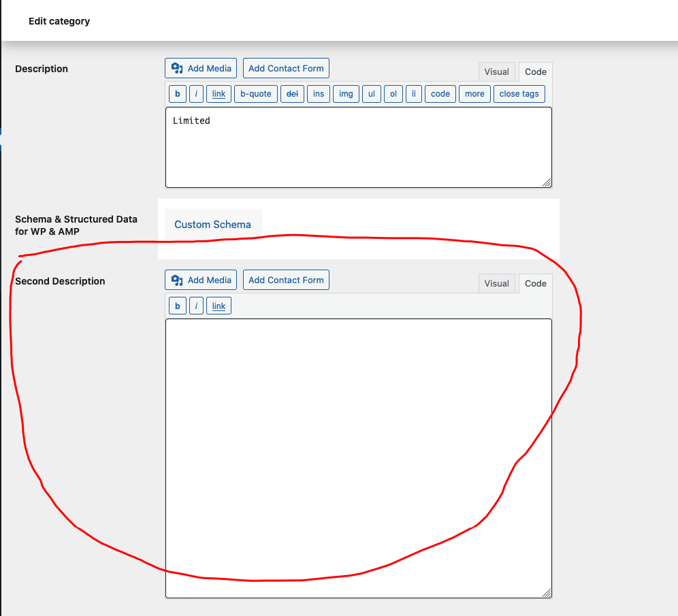Click resize handle of Description text area
The height and width of the screenshot is (616, 678).
click(547, 183)
